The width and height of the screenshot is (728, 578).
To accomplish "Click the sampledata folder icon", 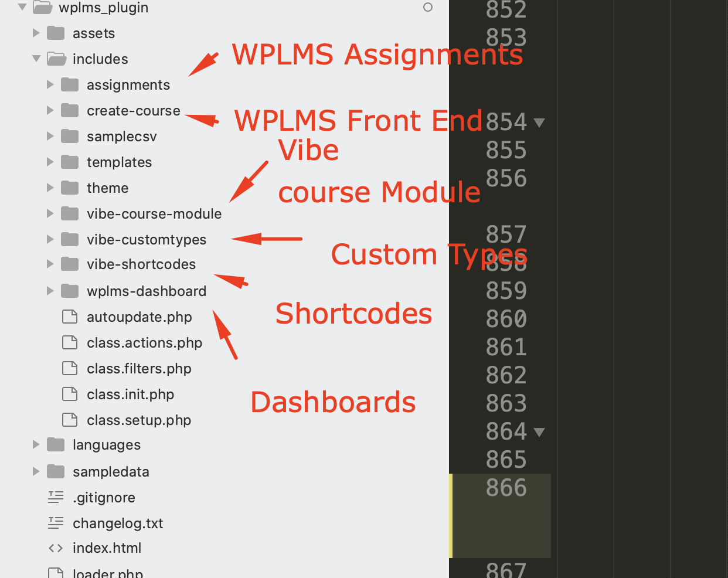I will click(56, 471).
